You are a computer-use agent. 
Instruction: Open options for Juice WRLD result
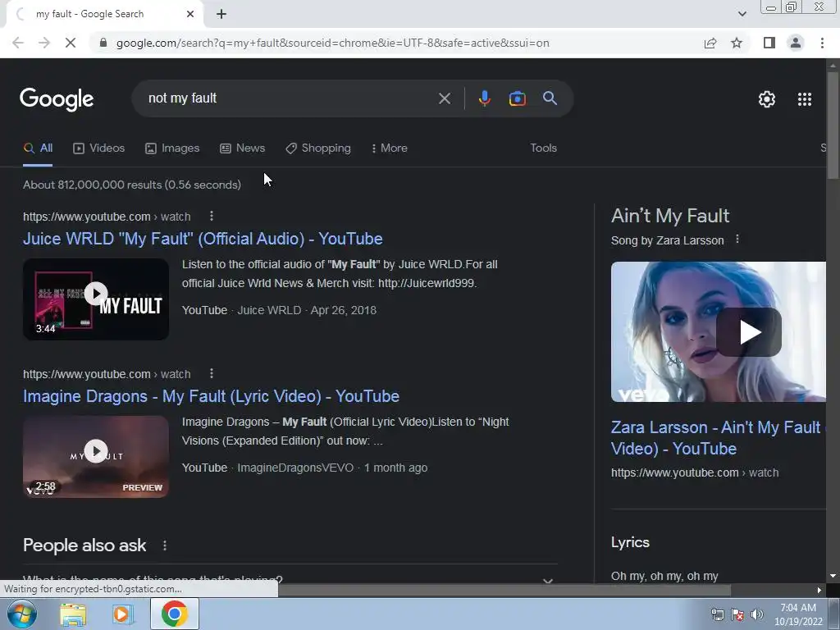(212, 216)
